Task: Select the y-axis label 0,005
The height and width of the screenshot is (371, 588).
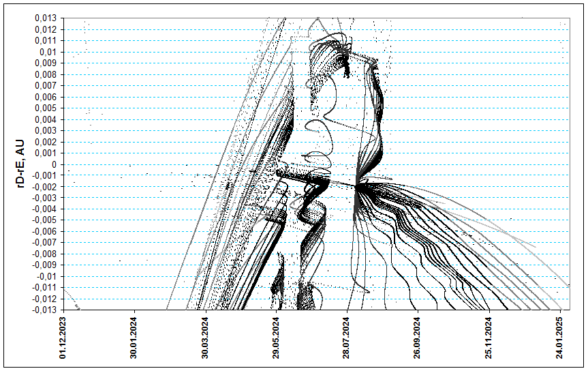Action: (x=46, y=108)
